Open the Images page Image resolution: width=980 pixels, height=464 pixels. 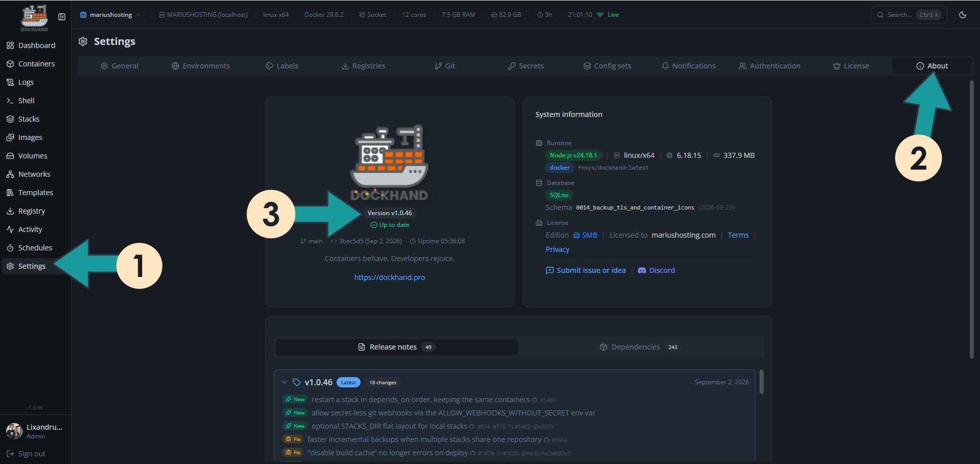[35, 137]
